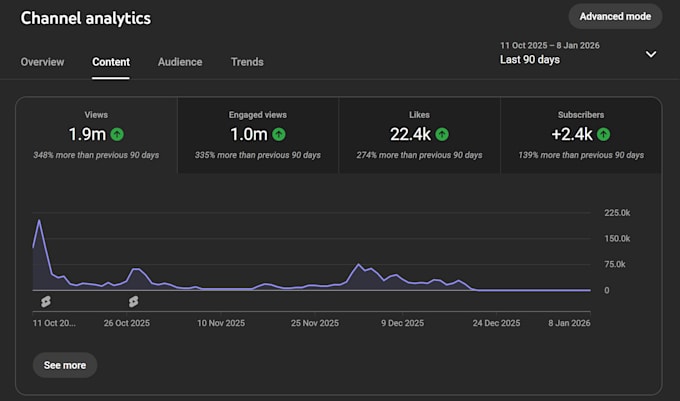Click '274% more than previous 90 days' text
The height and width of the screenshot is (401, 680).
coord(419,155)
